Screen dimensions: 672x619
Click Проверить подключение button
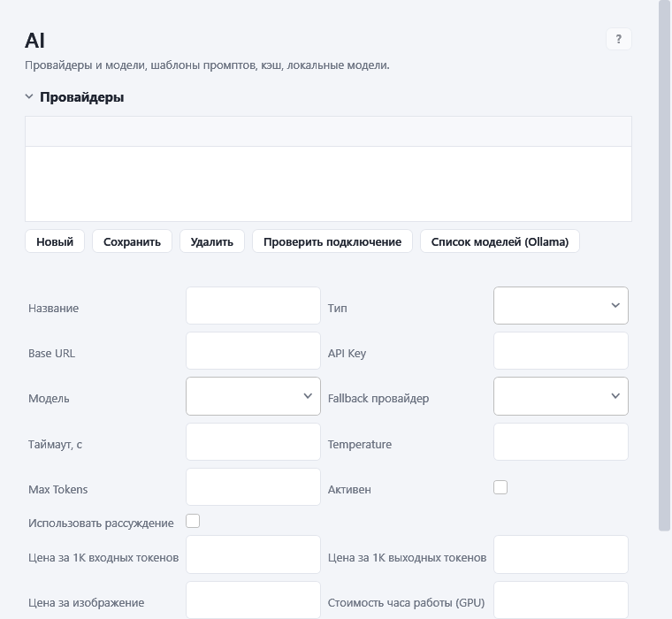[332, 241]
